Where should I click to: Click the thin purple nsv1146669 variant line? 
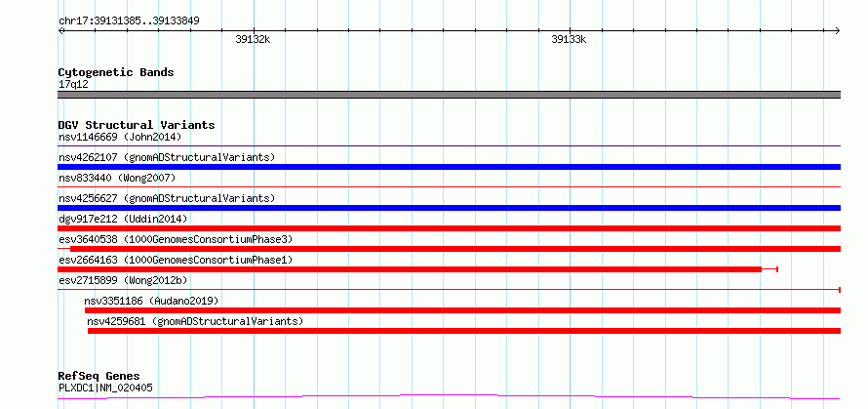click(449, 146)
